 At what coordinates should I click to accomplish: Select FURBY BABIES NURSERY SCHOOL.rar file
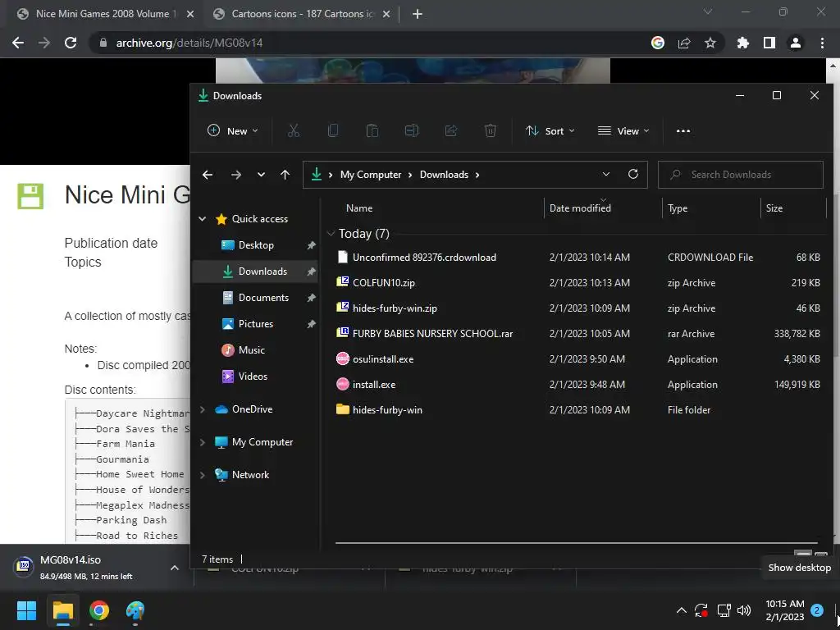578,334
